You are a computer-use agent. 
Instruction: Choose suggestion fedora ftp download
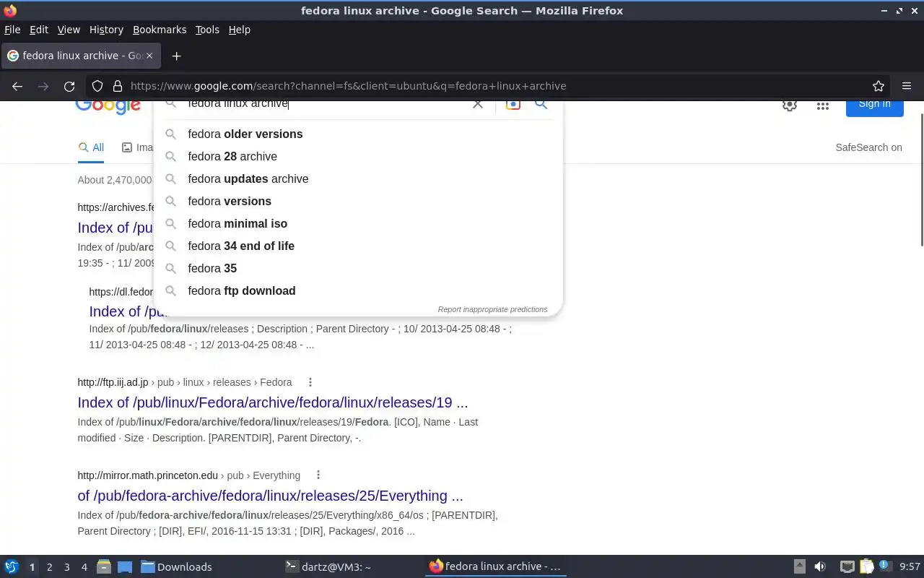[358, 290]
